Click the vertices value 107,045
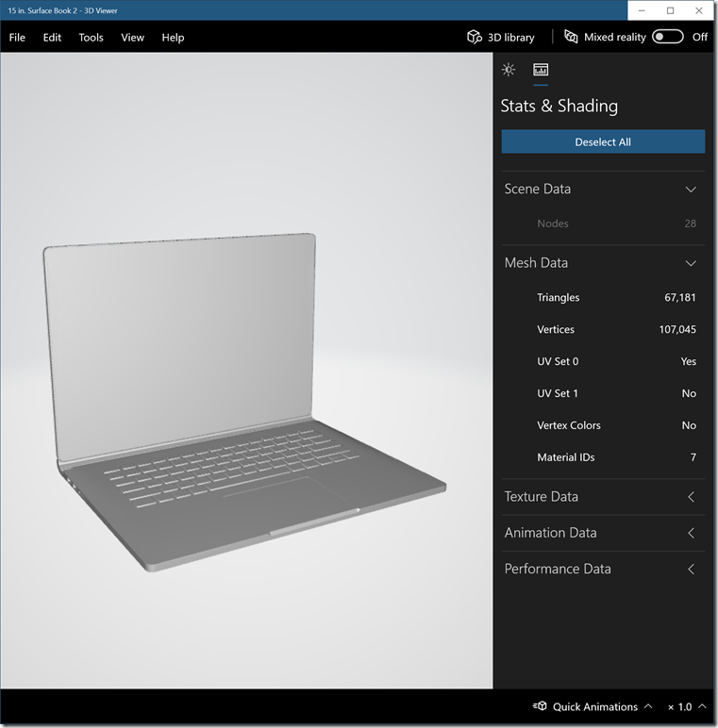This screenshot has width=718, height=728. 677,330
